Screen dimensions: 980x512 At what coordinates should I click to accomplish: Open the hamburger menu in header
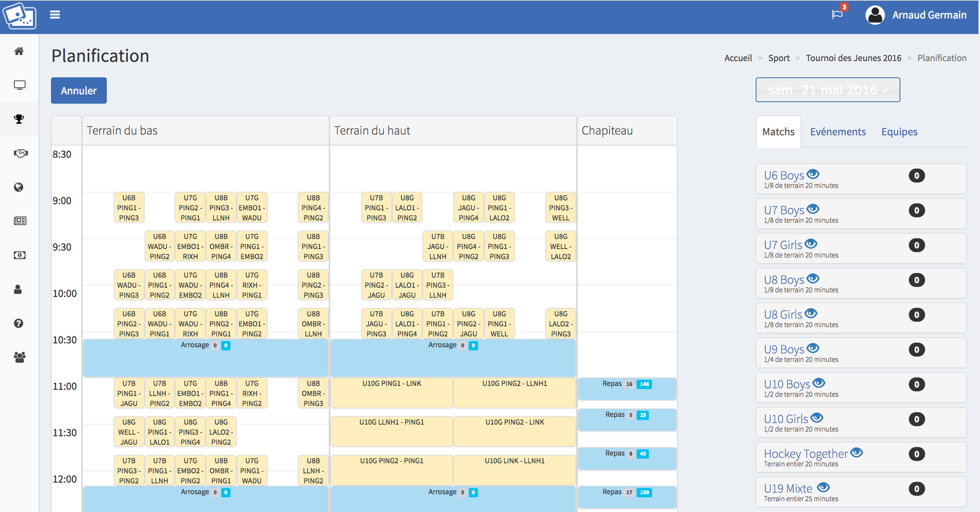[55, 15]
